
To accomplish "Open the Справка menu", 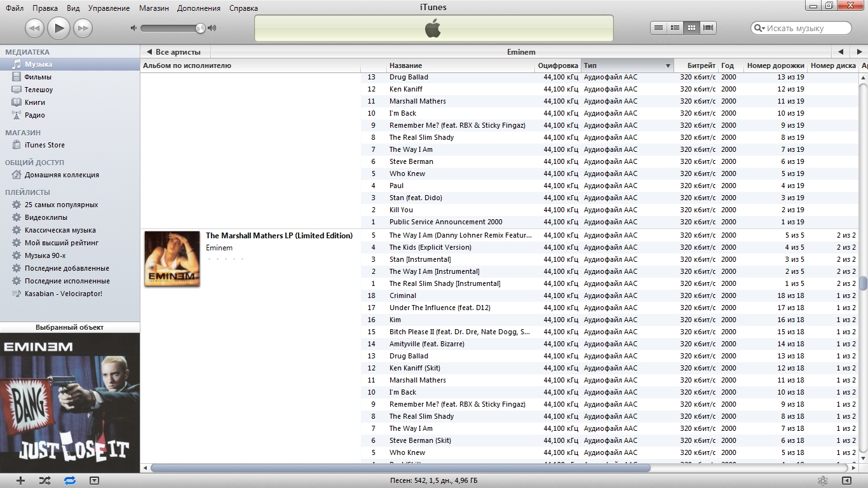I will (243, 8).
